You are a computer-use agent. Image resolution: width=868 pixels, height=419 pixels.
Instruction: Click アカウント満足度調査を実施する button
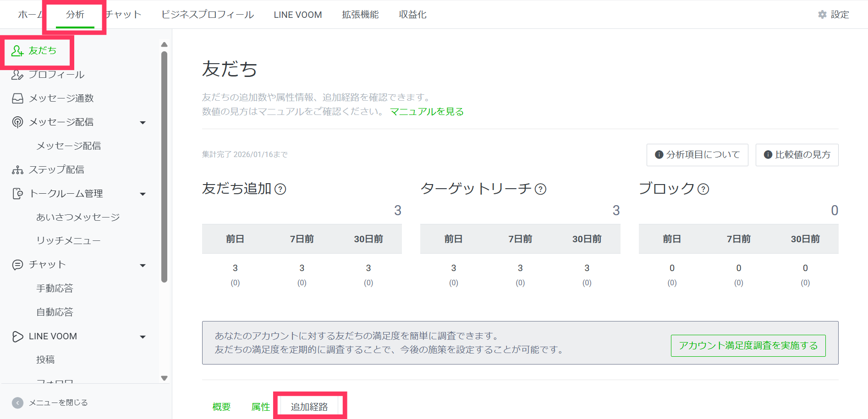[x=748, y=346]
